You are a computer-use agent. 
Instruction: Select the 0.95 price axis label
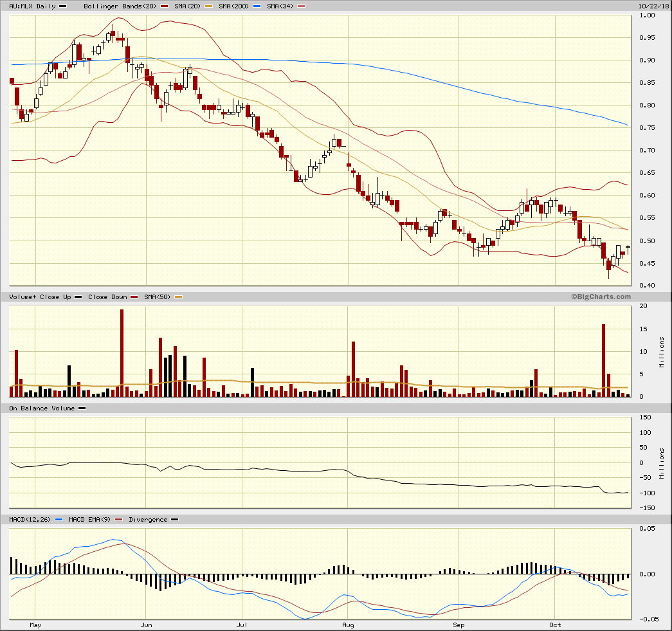pyautogui.click(x=647, y=38)
